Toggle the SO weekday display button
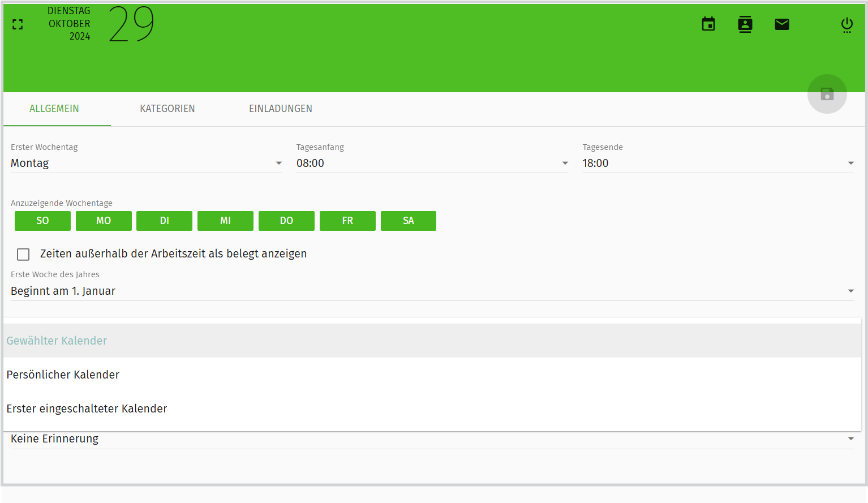The width and height of the screenshot is (868, 503). point(42,221)
